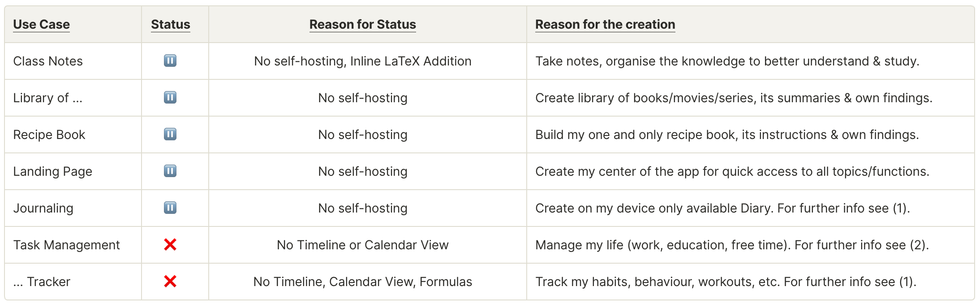Click the Recipe Book use case cell
Viewport: 980px width, 304px height.
tap(73, 135)
